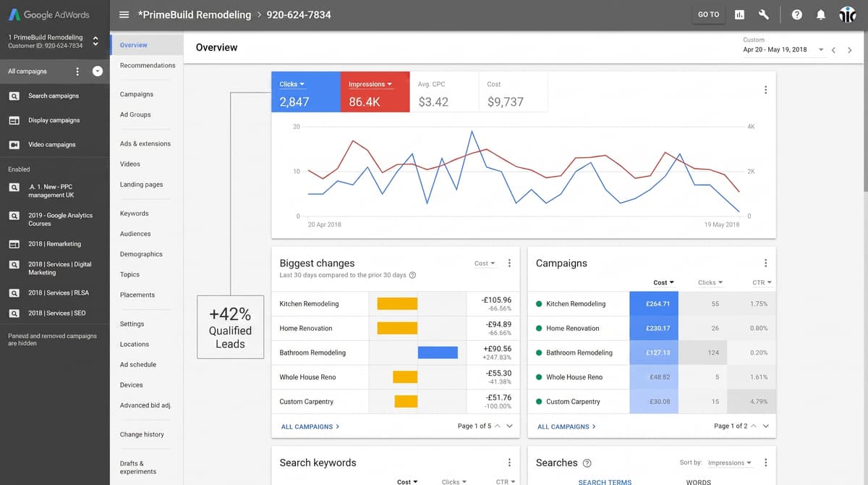Screen dimensions: 868x485
Task: Open Biggest changes card three-dot menu
Action: [x=509, y=263]
